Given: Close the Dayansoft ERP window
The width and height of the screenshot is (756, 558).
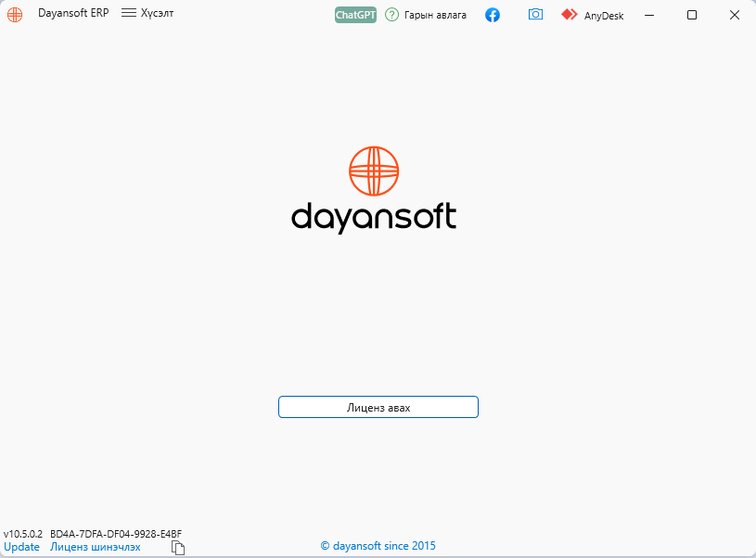Looking at the screenshot, I should tap(735, 15).
